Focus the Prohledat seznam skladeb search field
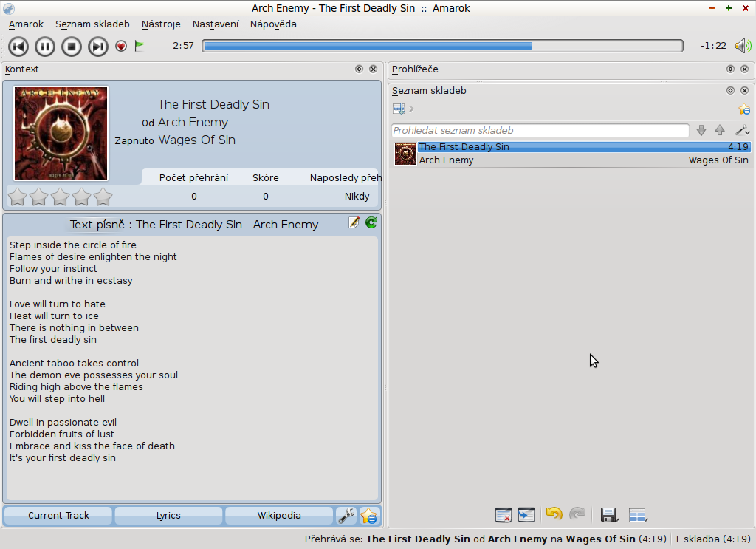 point(540,130)
